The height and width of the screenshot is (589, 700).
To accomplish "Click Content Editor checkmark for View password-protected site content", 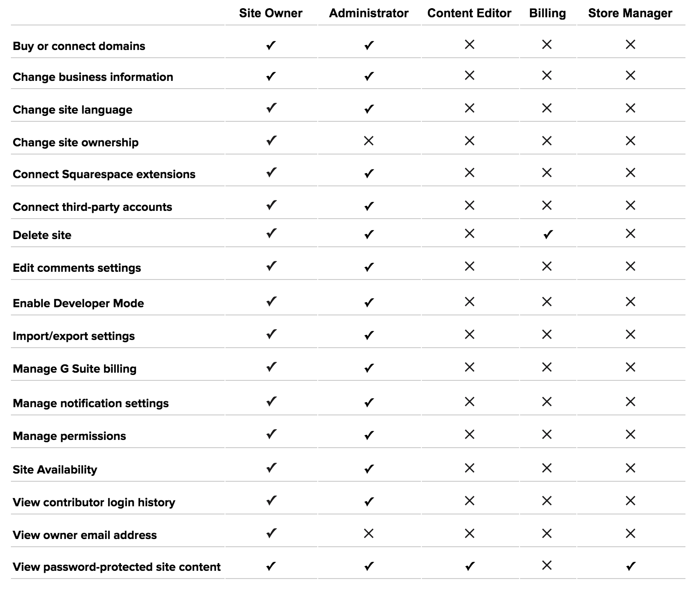I will 470,566.
